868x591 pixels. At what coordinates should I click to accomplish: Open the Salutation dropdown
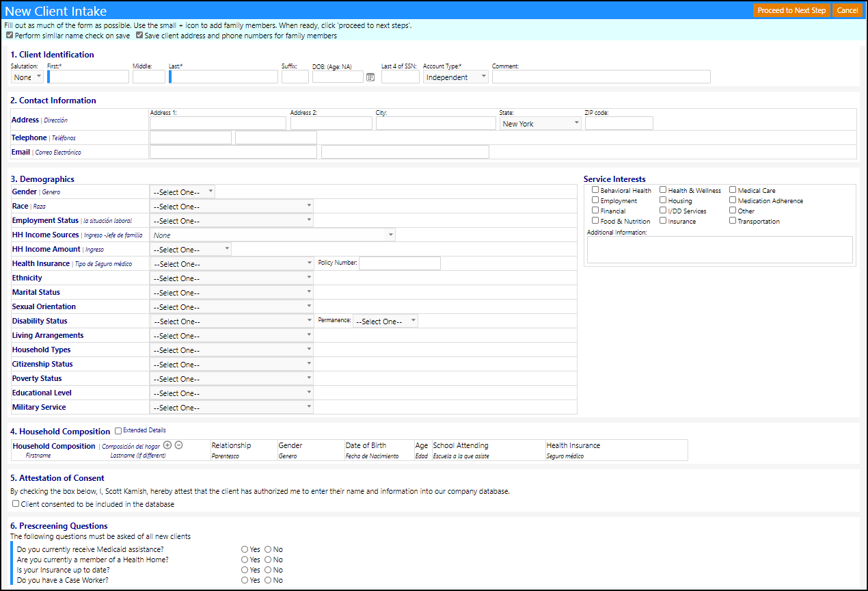[x=27, y=77]
